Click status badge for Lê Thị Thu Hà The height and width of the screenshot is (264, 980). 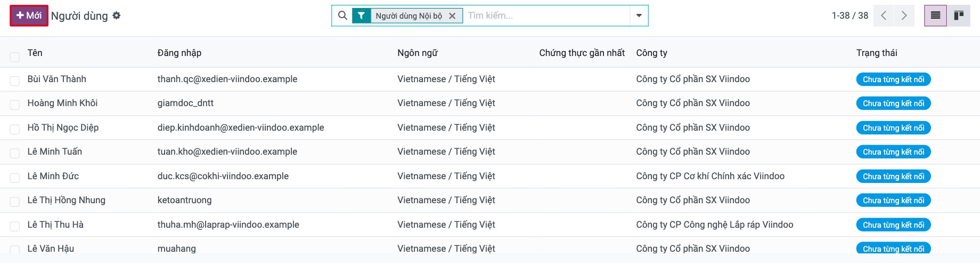[893, 225]
